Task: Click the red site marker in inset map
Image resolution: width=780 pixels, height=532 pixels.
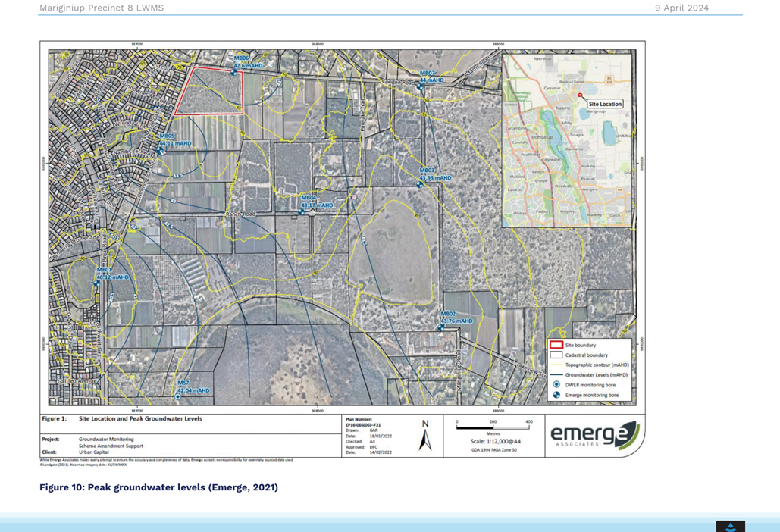Action: (580, 95)
